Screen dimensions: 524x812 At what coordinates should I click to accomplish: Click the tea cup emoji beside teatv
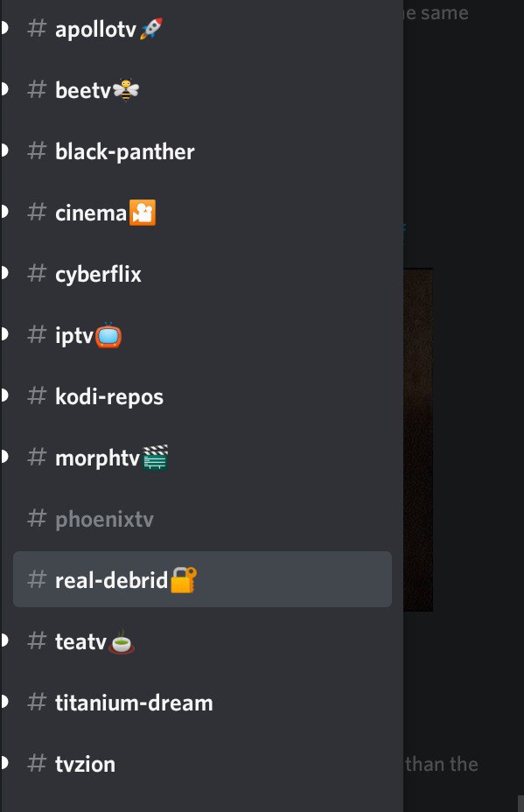pos(122,641)
